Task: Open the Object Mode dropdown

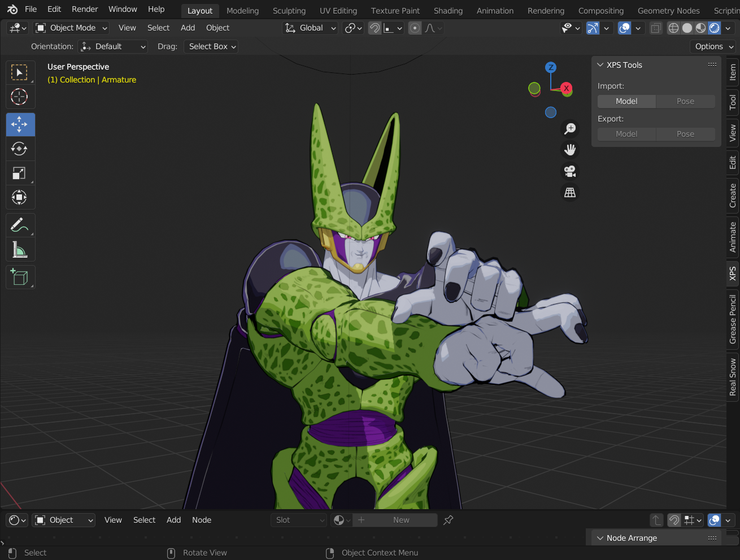Action: [71, 28]
